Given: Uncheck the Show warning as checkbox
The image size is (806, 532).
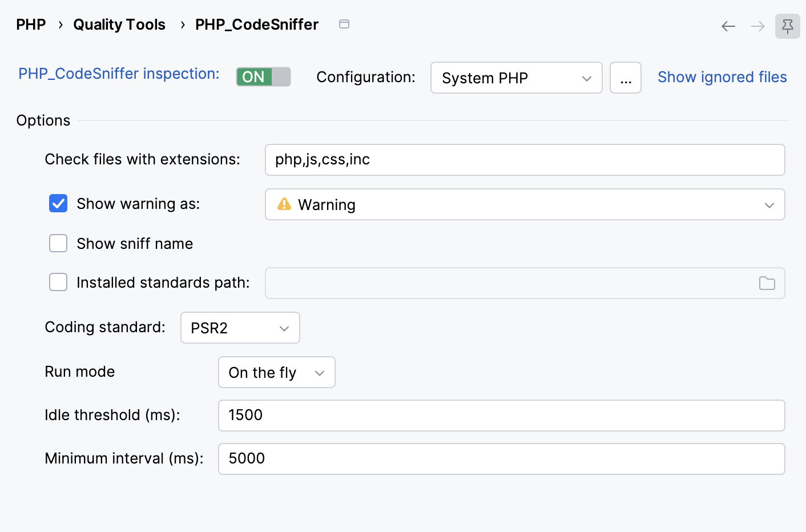Looking at the screenshot, I should [58, 203].
